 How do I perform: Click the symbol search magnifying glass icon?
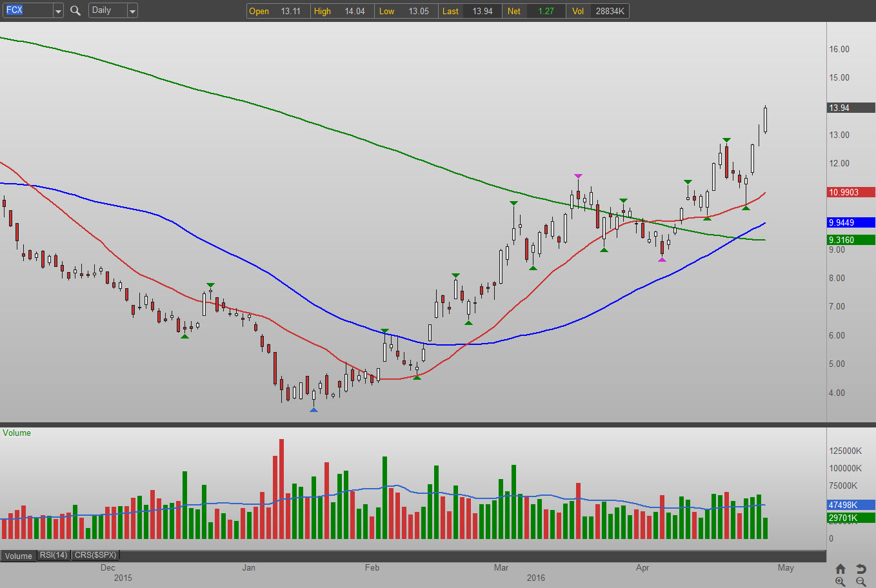pyautogui.click(x=75, y=10)
